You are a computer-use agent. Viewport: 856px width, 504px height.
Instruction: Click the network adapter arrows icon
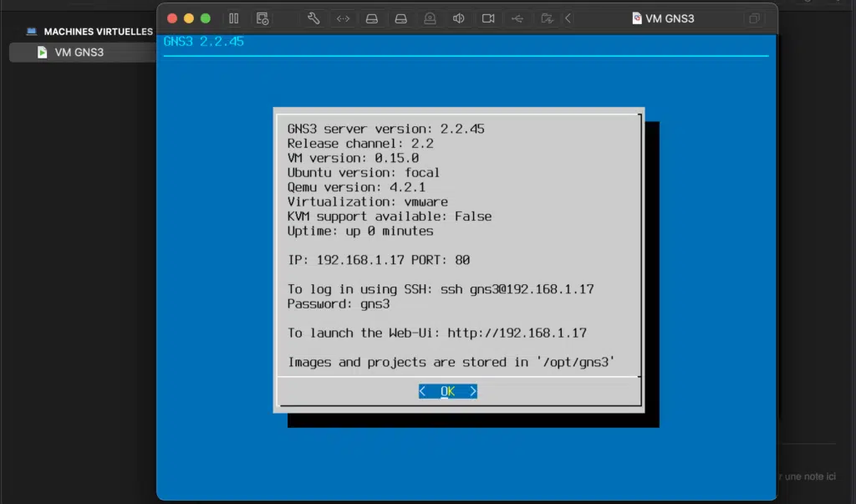point(343,18)
